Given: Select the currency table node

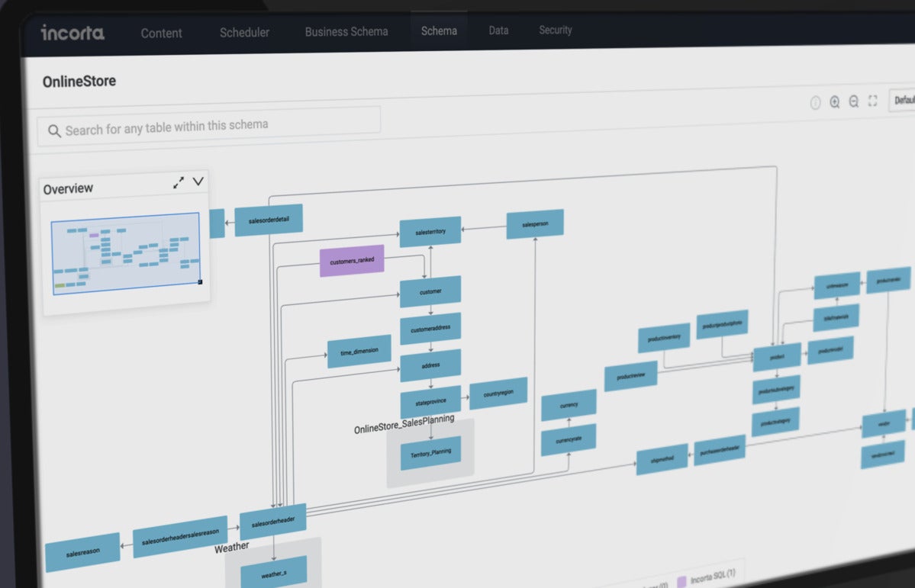Looking at the screenshot, I should tap(569, 405).
